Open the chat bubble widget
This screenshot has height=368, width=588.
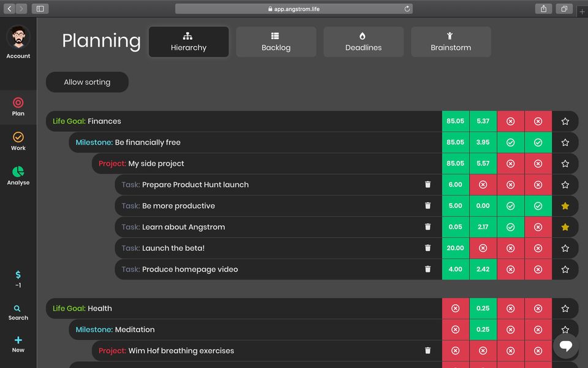pyautogui.click(x=566, y=345)
